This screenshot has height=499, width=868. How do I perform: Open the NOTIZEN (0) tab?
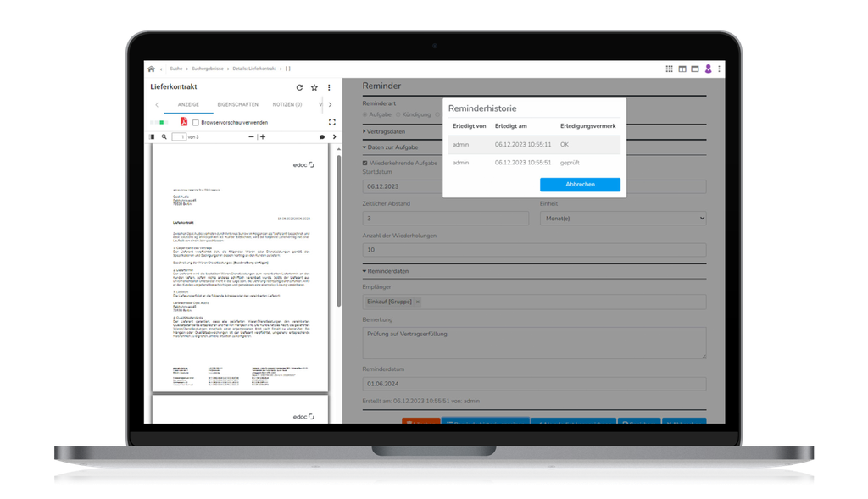[287, 104]
